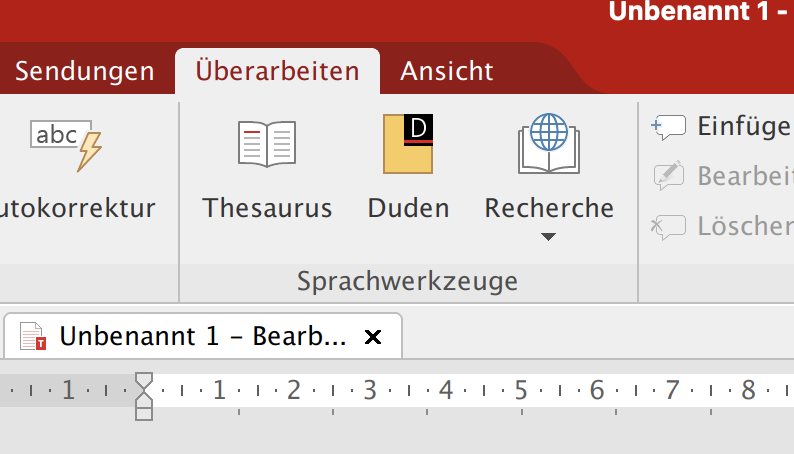
Task: Click the Recherche globe book icon
Action: [548, 142]
